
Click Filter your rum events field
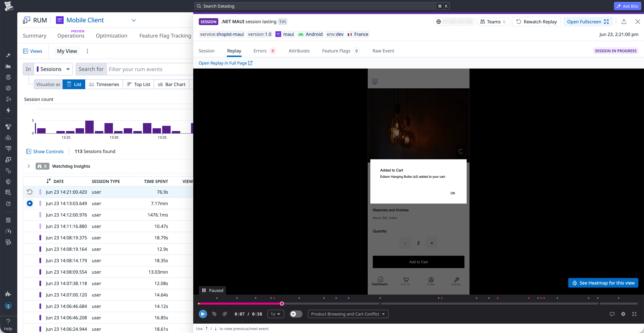click(150, 69)
